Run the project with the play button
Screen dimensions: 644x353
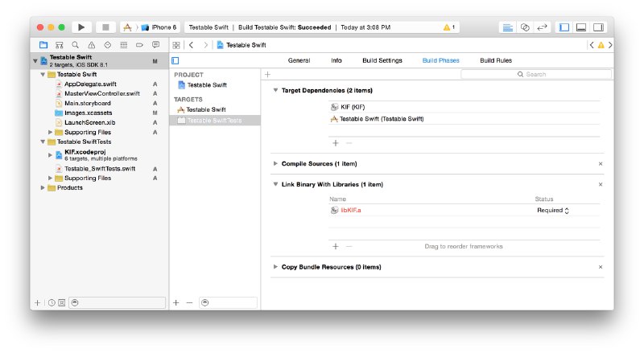(81, 27)
